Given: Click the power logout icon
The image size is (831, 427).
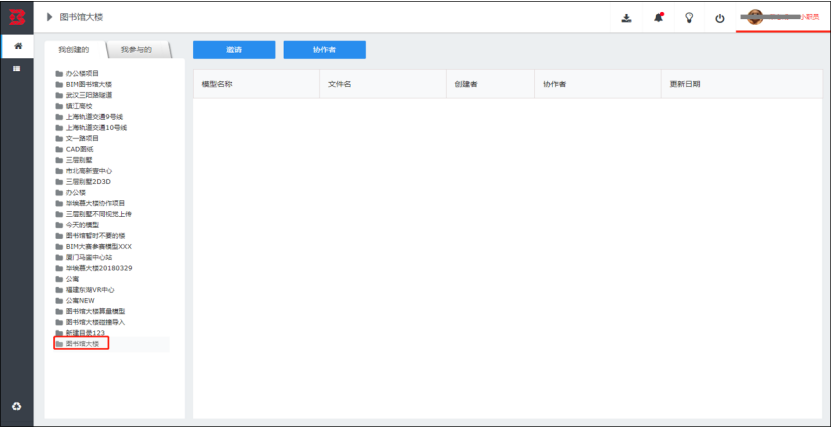Looking at the screenshot, I should click(720, 18).
